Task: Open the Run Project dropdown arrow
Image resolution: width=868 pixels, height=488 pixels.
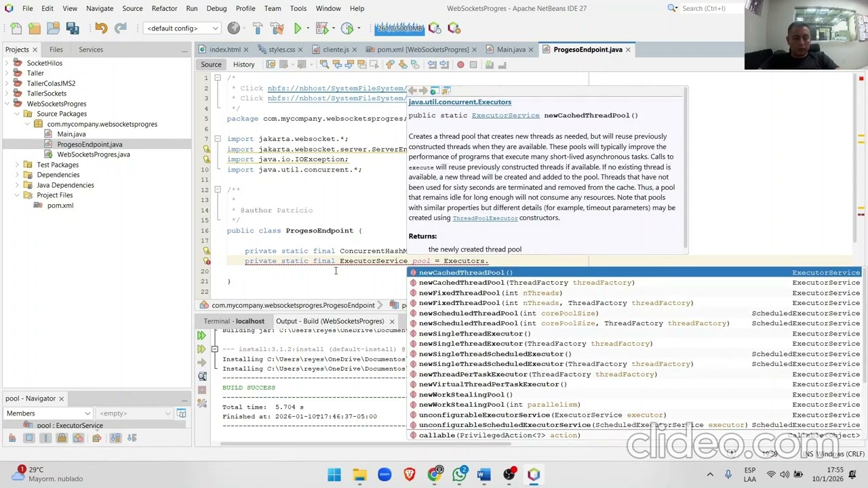Action: (x=307, y=28)
